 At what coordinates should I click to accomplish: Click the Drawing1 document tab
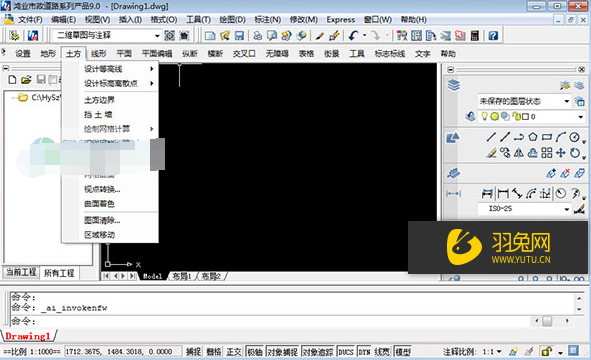tap(28, 336)
